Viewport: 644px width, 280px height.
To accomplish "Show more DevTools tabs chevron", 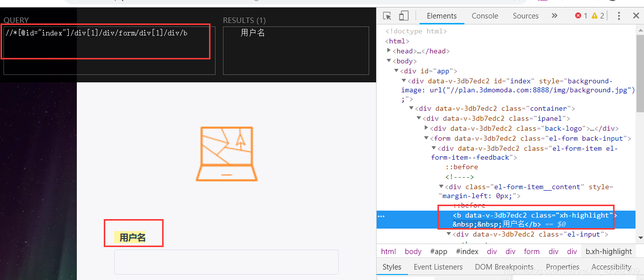I will click(554, 16).
